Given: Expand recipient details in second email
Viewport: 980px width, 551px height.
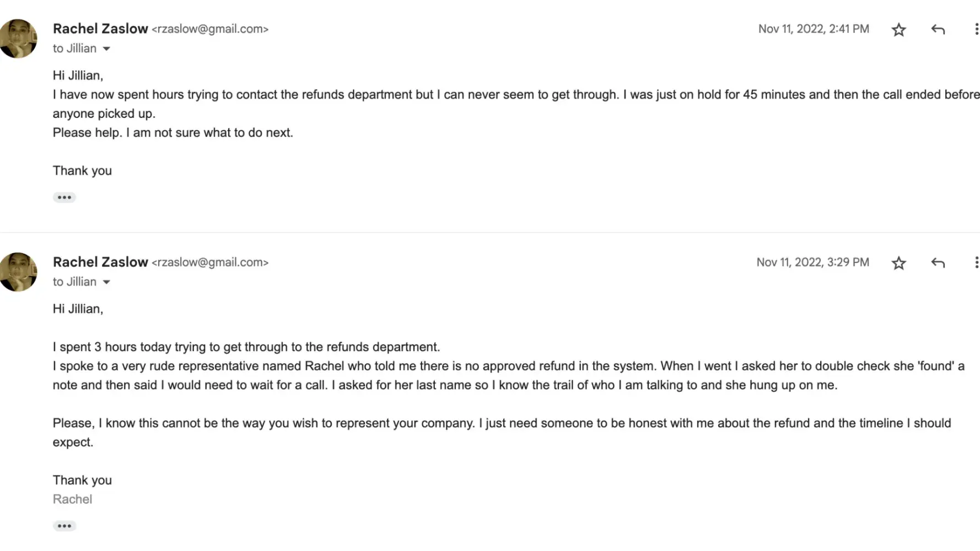Looking at the screenshot, I should point(106,283).
